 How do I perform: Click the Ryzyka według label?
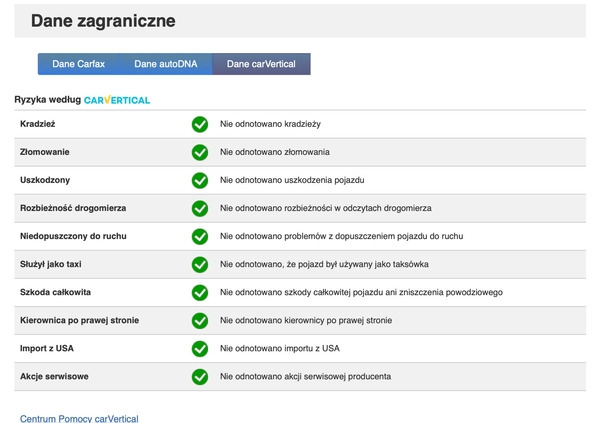(x=48, y=100)
